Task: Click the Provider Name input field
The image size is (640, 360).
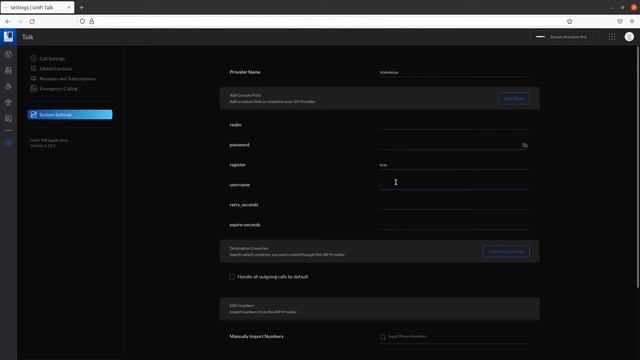Action: tap(455, 72)
